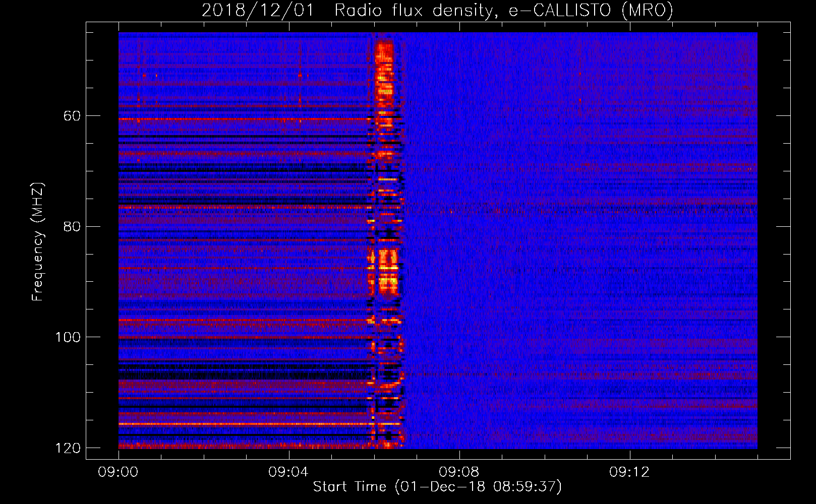Click the 80 frequency tick label
The height and width of the screenshot is (504, 816).
coord(72,226)
